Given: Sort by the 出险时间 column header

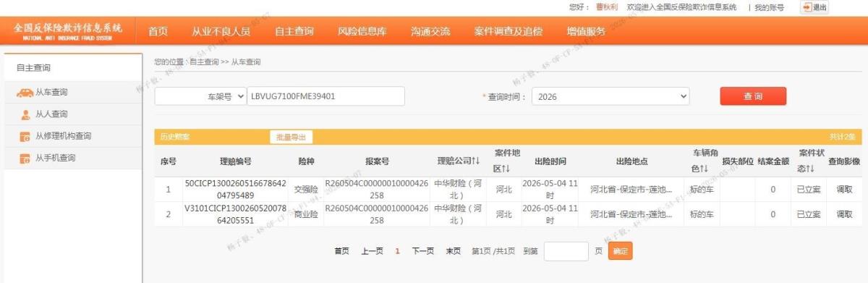Looking at the screenshot, I should tap(550, 161).
